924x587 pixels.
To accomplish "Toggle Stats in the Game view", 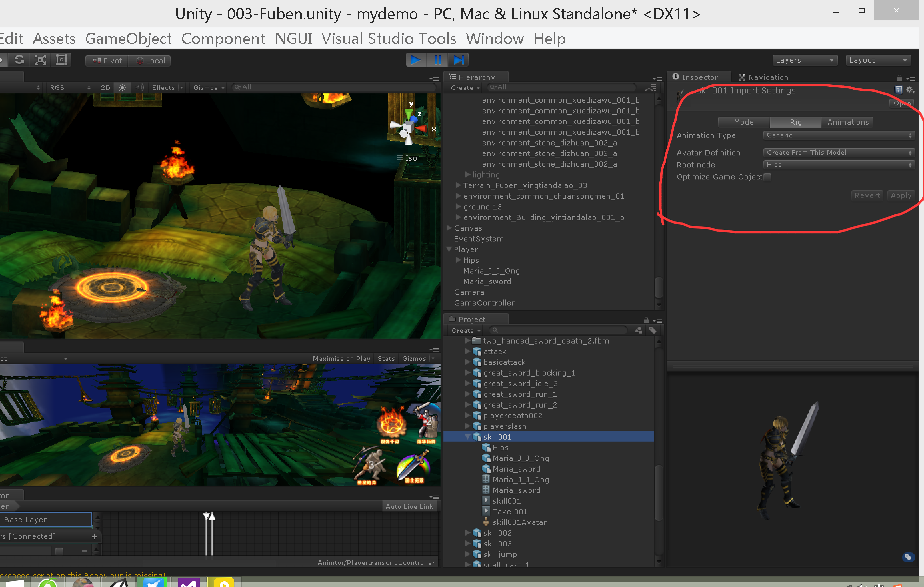I will [386, 359].
